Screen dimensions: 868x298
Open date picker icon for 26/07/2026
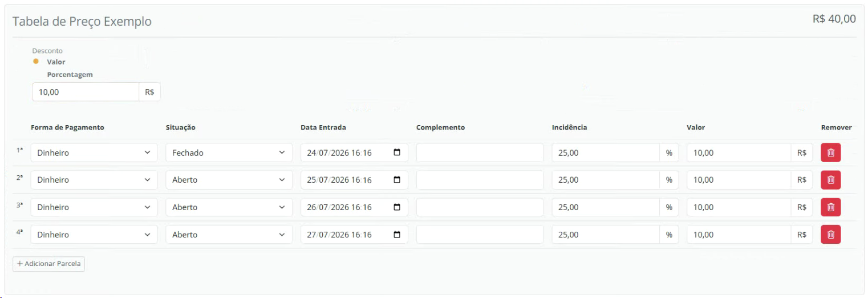[x=397, y=207]
